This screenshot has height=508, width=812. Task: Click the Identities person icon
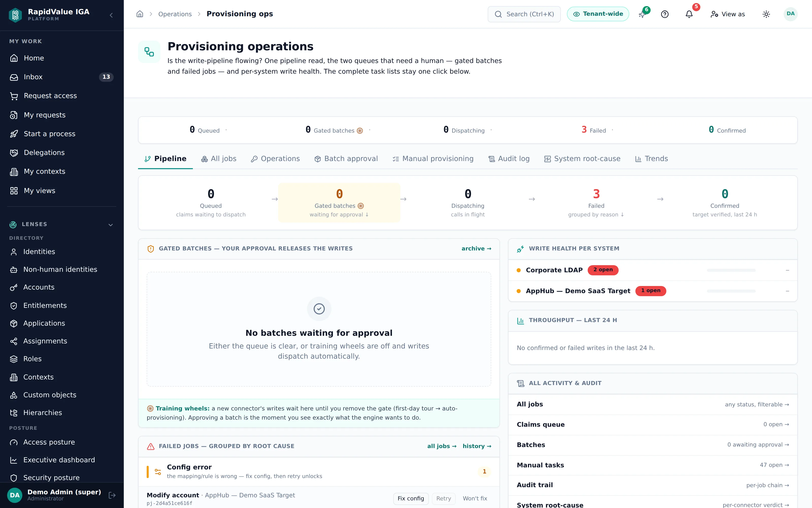(13, 252)
